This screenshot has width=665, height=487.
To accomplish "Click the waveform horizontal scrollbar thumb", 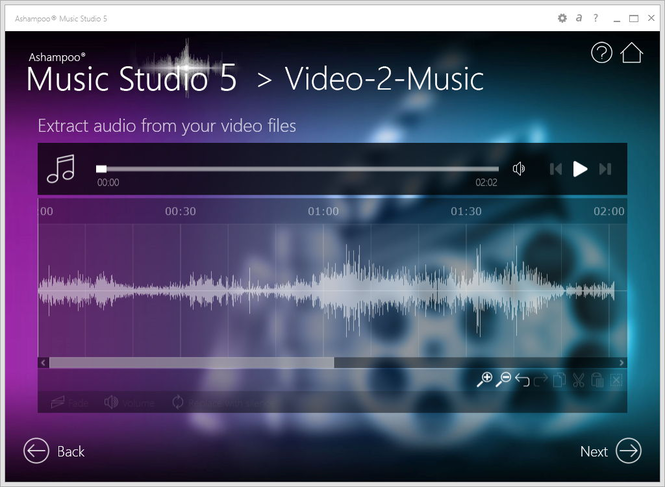I will 191,363.
